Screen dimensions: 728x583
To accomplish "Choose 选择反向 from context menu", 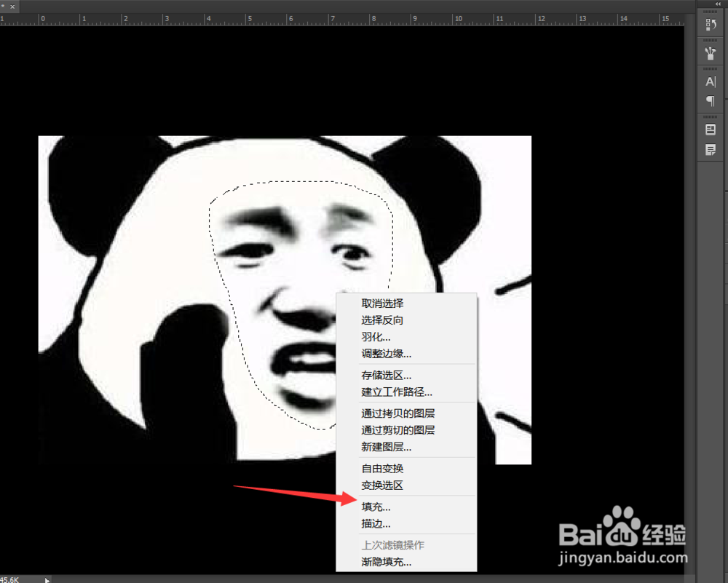I will pos(406,320).
